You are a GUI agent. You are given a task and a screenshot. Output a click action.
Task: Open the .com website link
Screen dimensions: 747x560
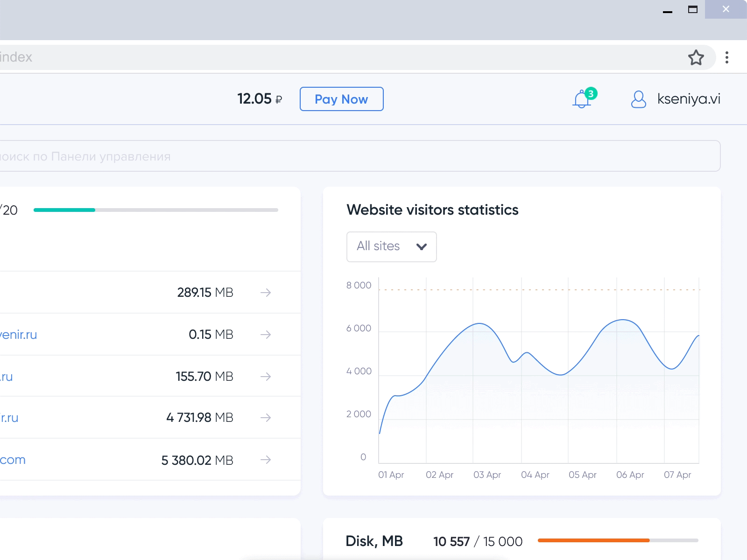coord(13,460)
